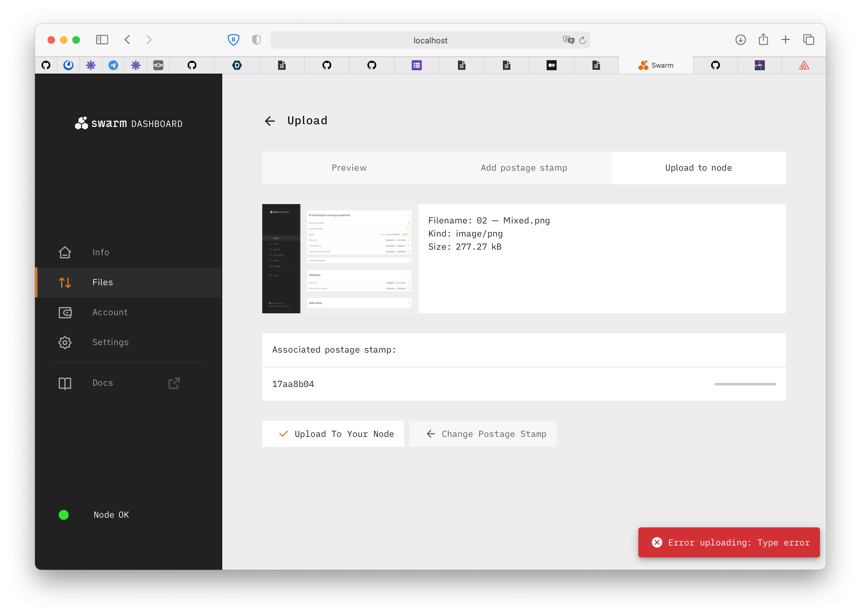Image resolution: width=861 pixels, height=616 pixels.
Task: Reload page with the refresh icon
Action: coord(583,40)
